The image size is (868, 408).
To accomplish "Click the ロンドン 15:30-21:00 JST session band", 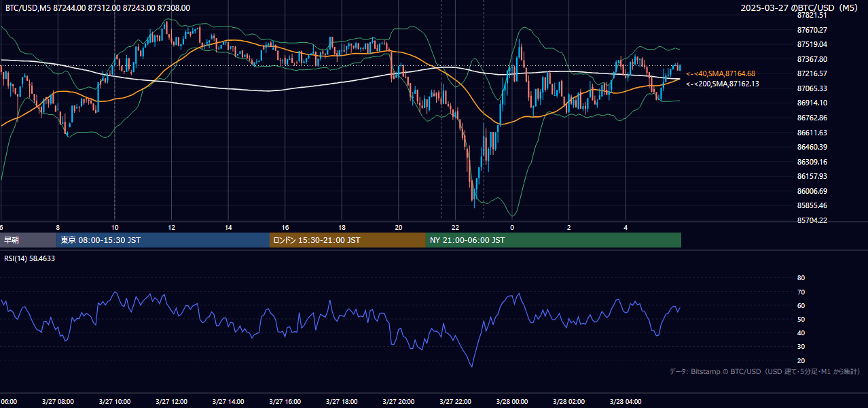I will pos(348,240).
